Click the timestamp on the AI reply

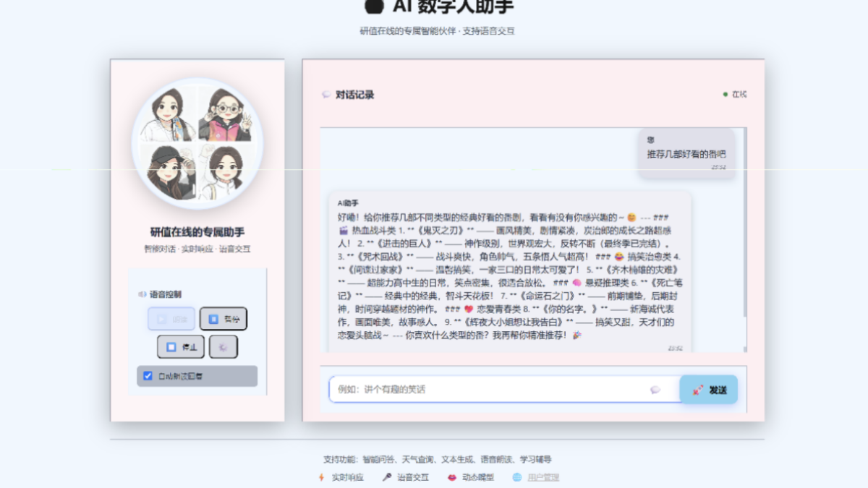[675, 348]
